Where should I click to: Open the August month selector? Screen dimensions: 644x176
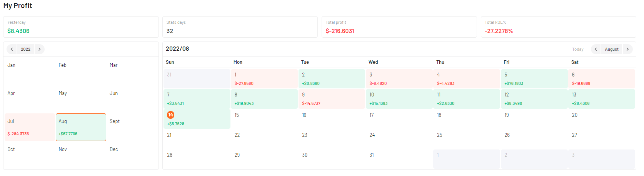[x=612, y=49]
